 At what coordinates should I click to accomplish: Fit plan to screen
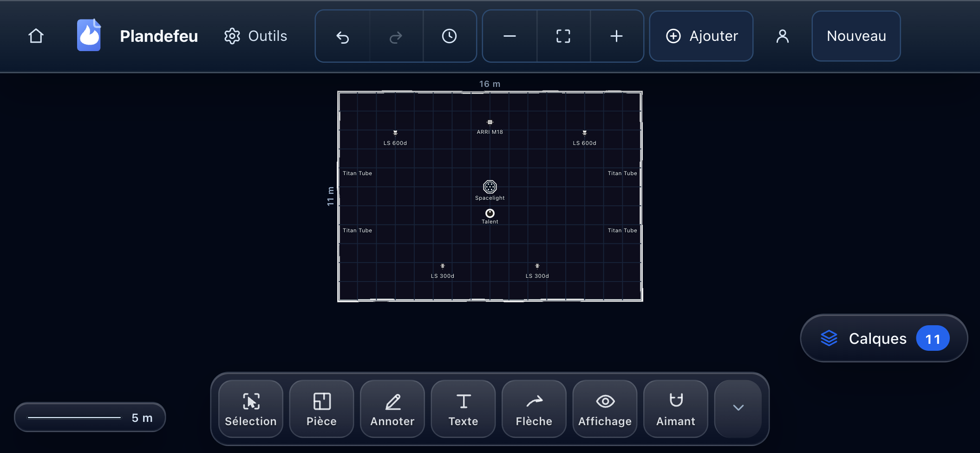[563, 36]
